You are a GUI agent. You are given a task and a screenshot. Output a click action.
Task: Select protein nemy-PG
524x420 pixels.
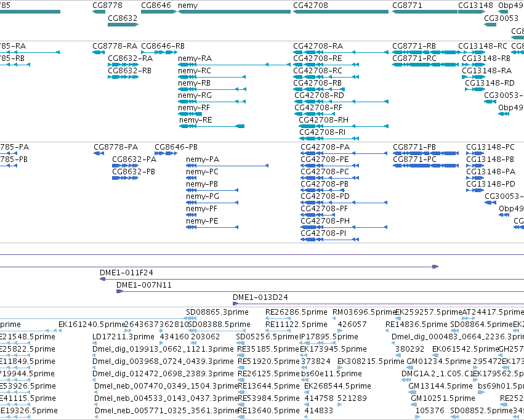[x=203, y=196]
